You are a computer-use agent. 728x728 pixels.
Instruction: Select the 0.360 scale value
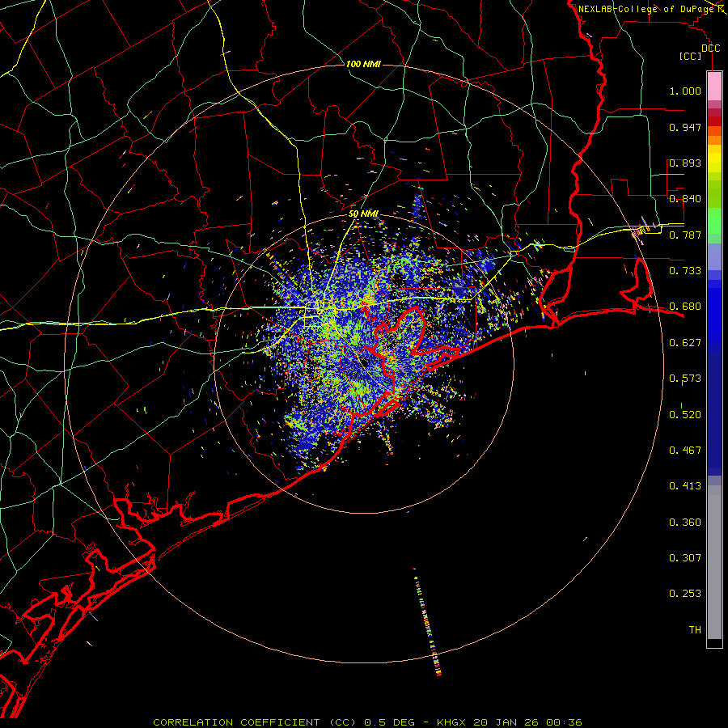pyautogui.click(x=685, y=523)
